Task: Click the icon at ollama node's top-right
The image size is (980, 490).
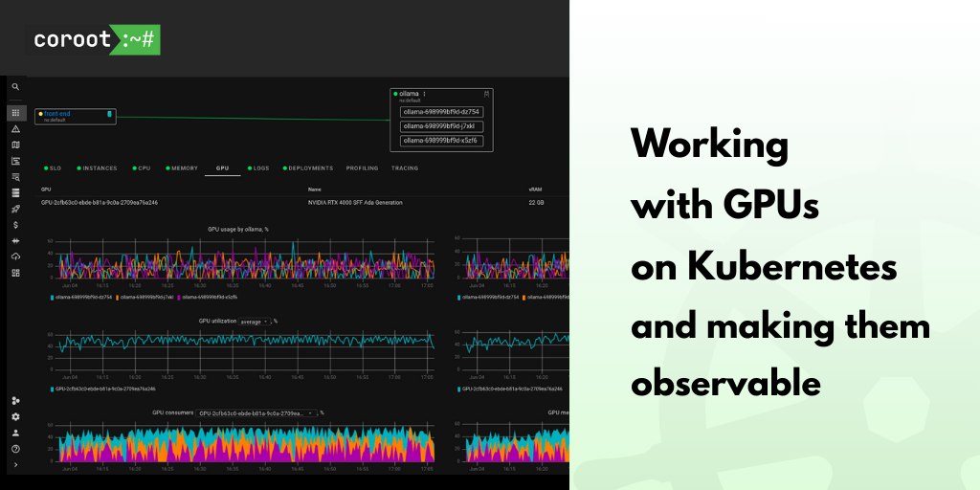Action: (486, 95)
